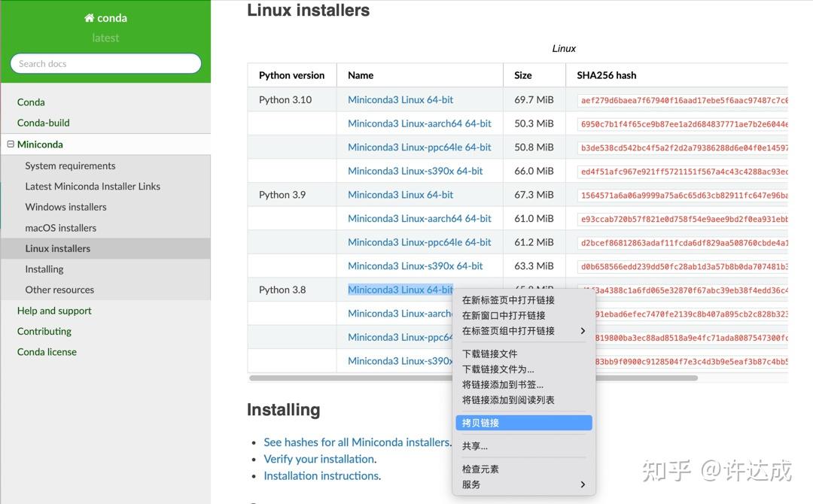Click the Installing section heading
Image resolution: width=813 pixels, height=504 pixels.
tap(284, 410)
